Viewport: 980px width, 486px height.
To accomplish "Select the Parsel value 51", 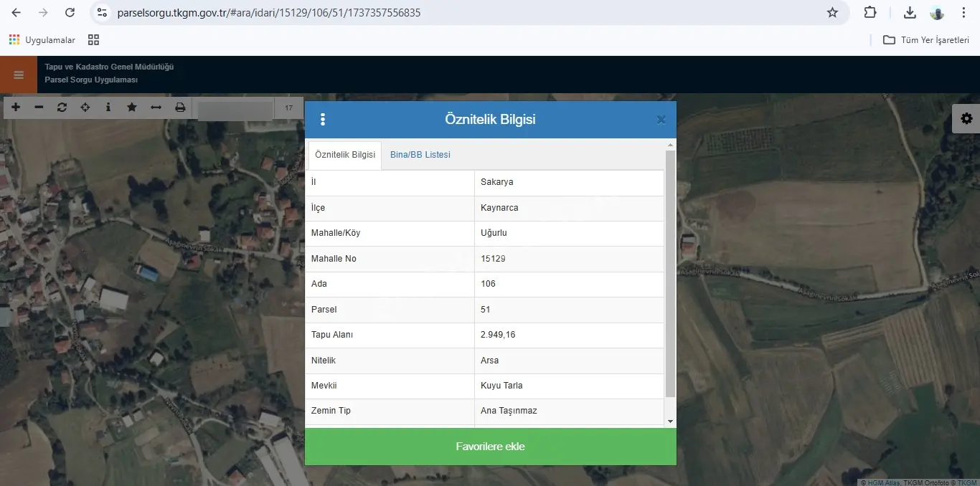I will pyautogui.click(x=569, y=310).
